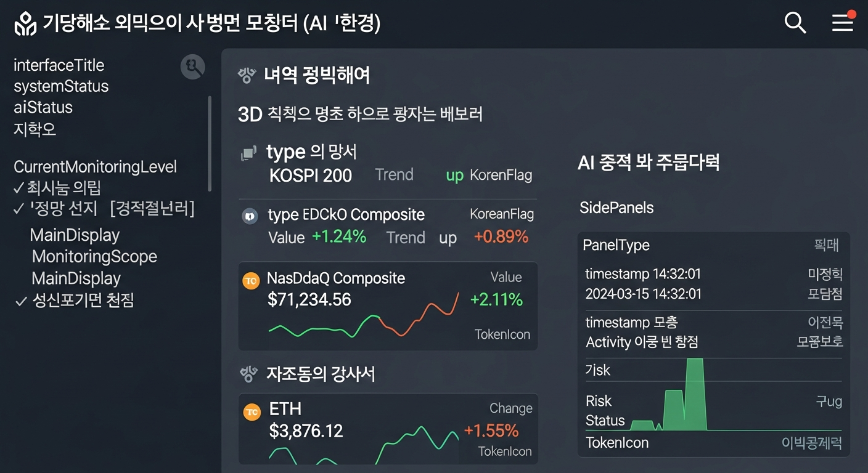Expand the CurrentMonitoringLevel section
This screenshot has width=868, height=473.
95,166
